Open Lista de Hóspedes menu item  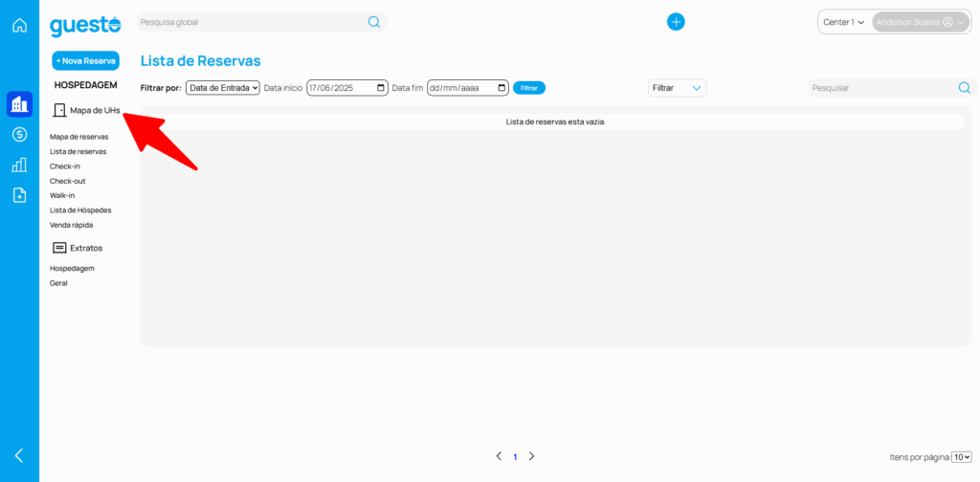coord(80,210)
